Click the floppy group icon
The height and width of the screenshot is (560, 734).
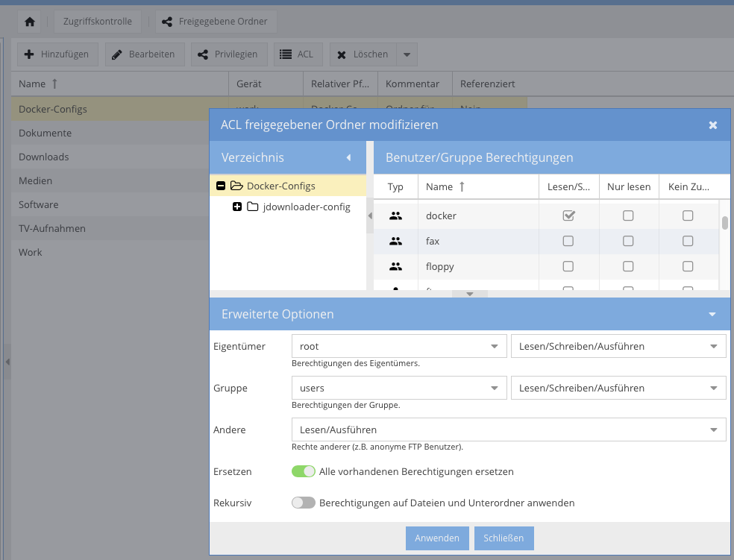395,266
